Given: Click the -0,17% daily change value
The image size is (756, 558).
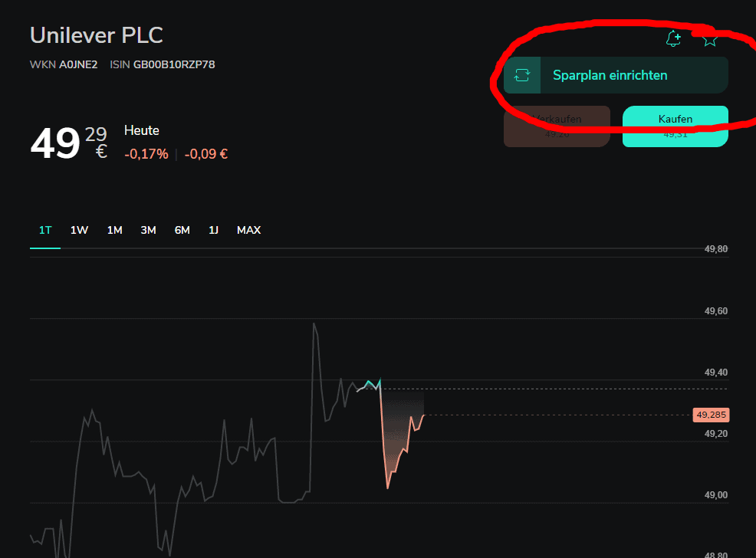Looking at the screenshot, I should (x=146, y=154).
